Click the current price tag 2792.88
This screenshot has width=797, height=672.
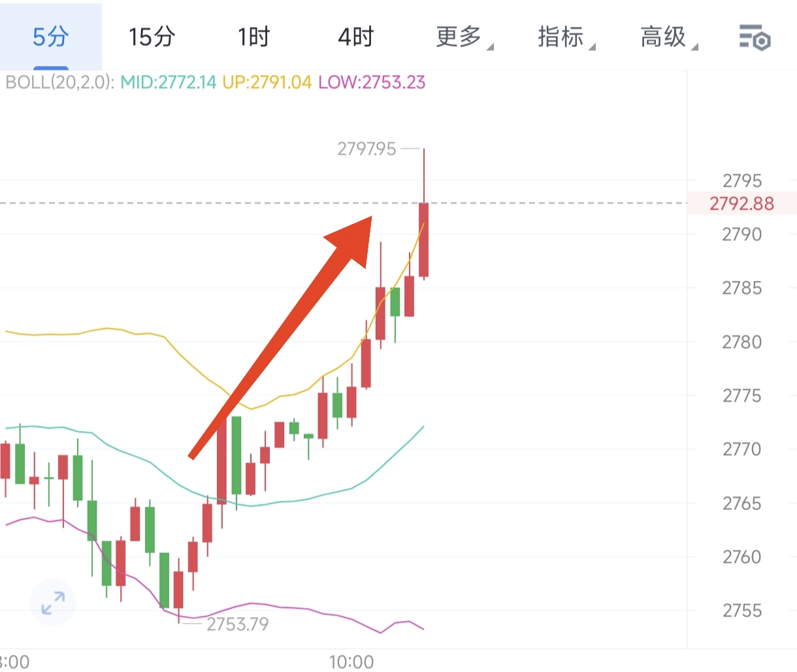[x=741, y=204]
